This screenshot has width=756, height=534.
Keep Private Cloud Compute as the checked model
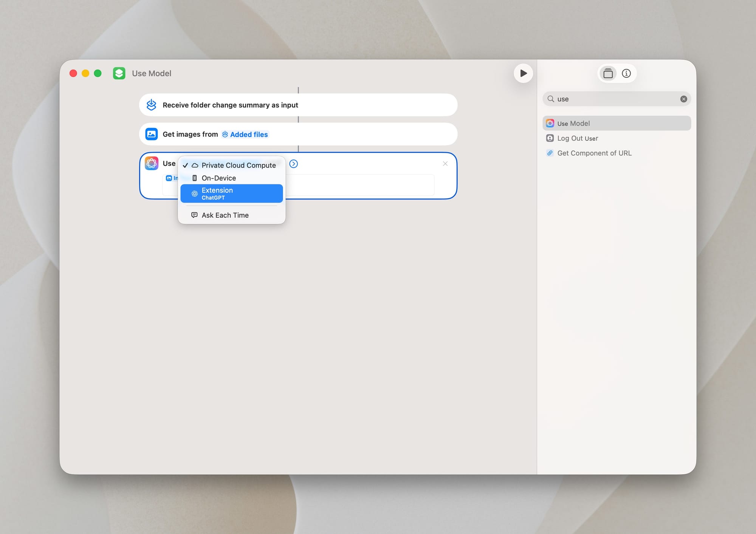tap(238, 165)
